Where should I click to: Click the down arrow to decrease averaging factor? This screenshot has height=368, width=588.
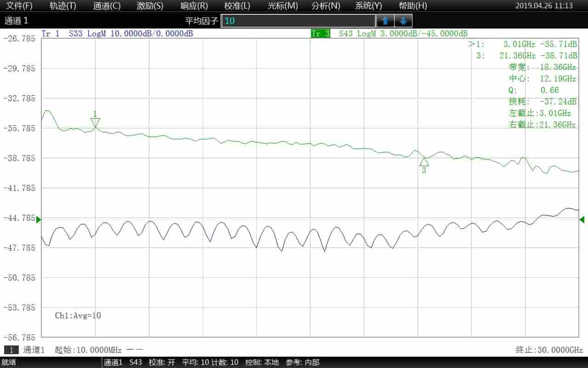[403, 20]
